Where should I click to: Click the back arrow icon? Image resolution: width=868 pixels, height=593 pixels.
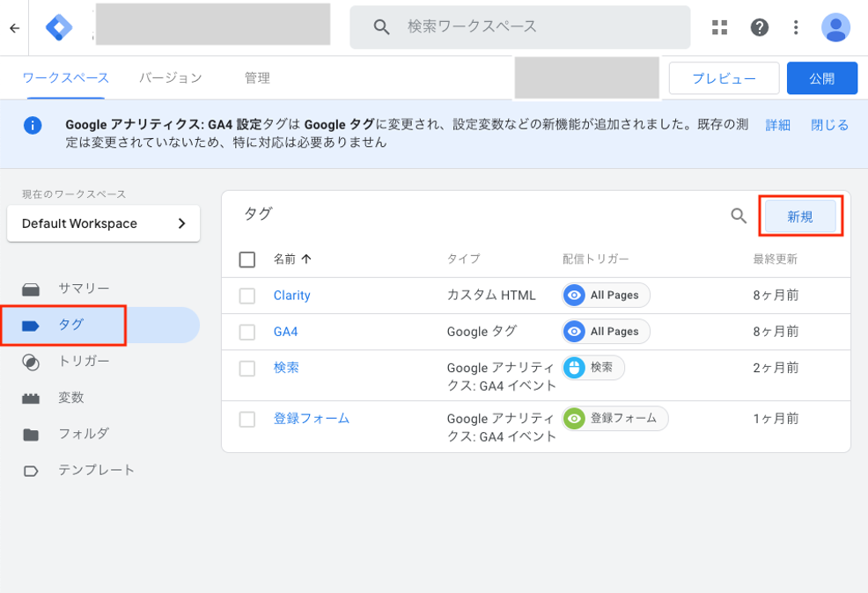point(14,28)
